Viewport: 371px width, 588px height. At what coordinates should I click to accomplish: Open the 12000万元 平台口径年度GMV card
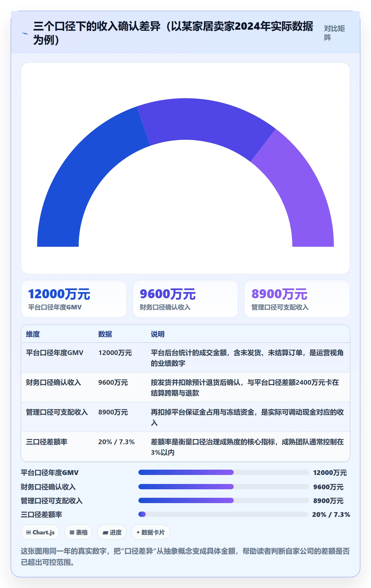click(74, 299)
